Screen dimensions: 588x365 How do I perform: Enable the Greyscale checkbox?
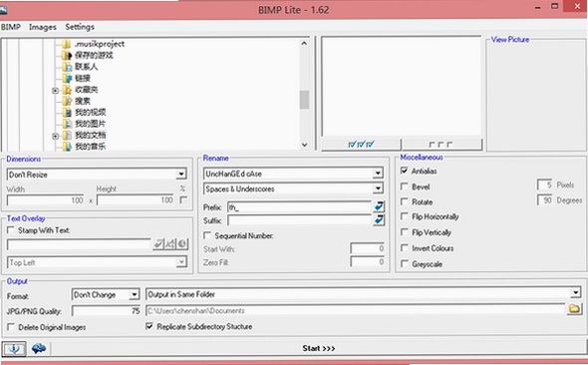pos(405,263)
